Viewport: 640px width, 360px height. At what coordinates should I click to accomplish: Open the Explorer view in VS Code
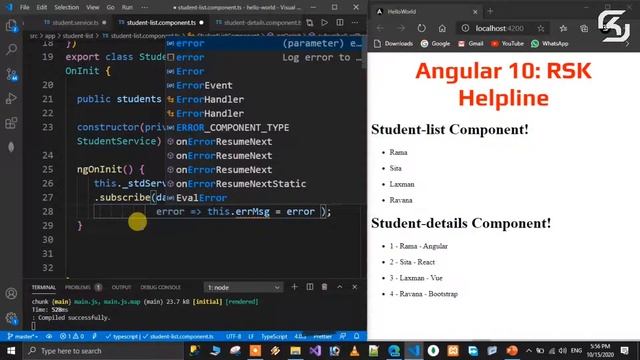pyautogui.click(x=11, y=26)
